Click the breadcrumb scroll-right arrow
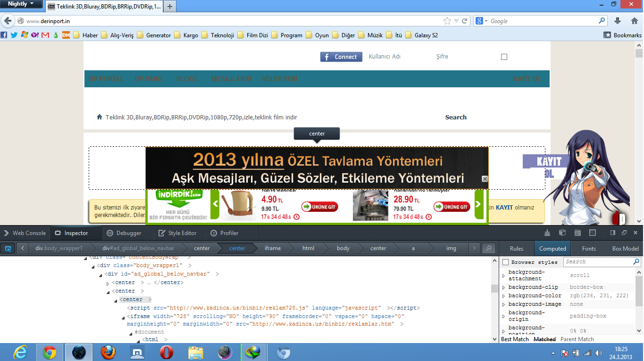Screen dimensions: 644x361 click(x=475, y=248)
